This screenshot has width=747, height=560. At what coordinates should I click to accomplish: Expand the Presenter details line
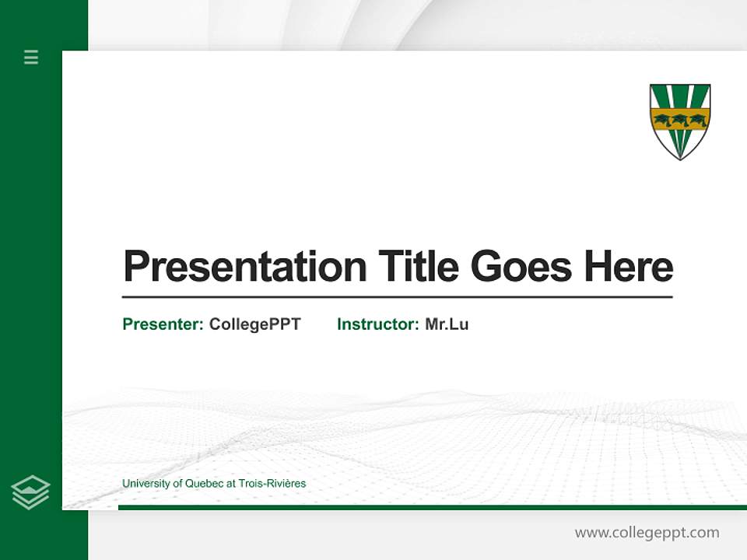211,325
